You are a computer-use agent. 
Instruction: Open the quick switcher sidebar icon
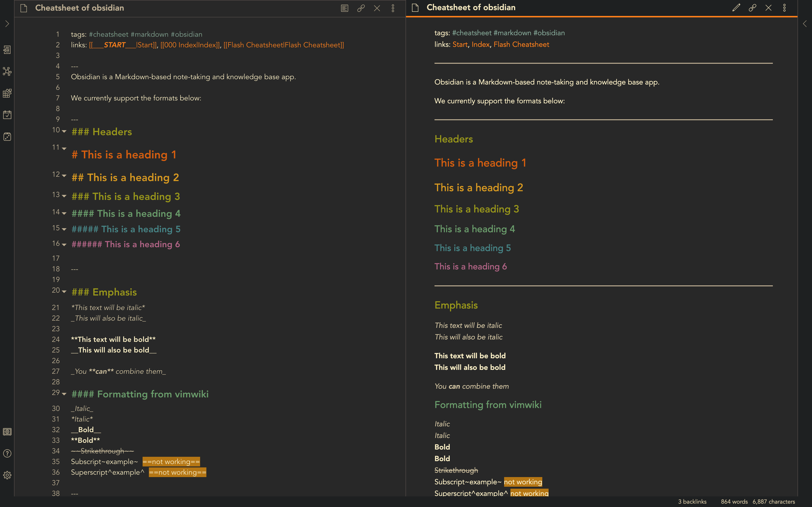(x=7, y=50)
